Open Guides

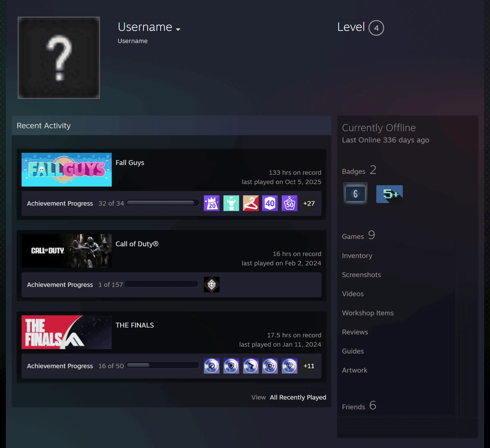353,351
